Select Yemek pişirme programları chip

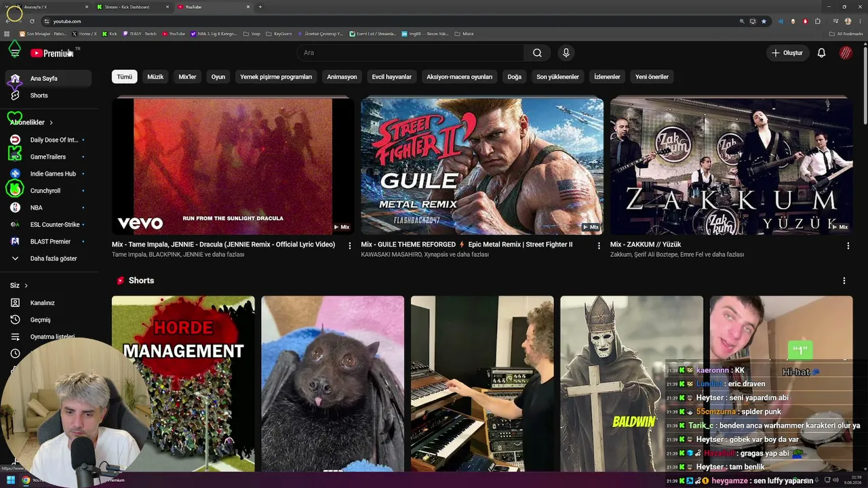click(276, 77)
